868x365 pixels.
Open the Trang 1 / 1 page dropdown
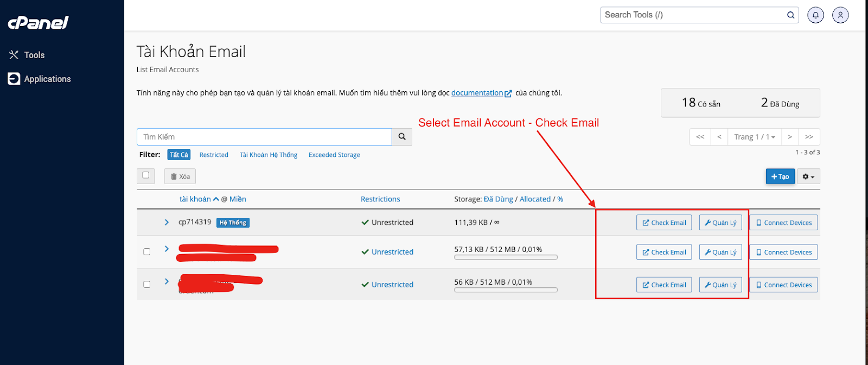pyautogui.click(x=754, y=137)
